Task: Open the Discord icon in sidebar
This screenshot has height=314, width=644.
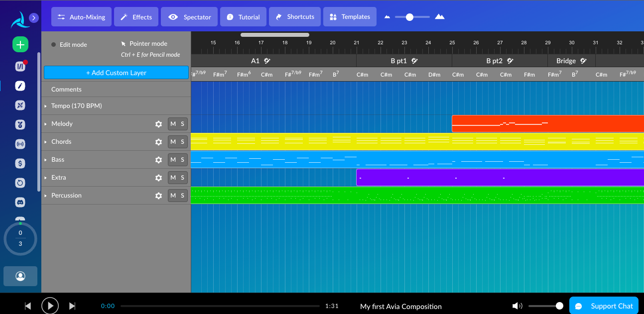Action: click(x=20, y=203)
